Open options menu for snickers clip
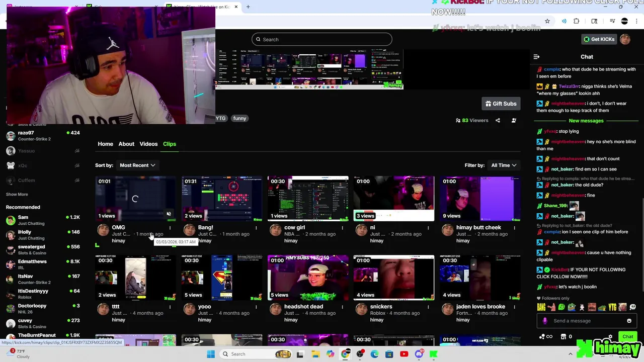Image resolution: width=644 pixels, height=362 pixels. coord(428,307)
